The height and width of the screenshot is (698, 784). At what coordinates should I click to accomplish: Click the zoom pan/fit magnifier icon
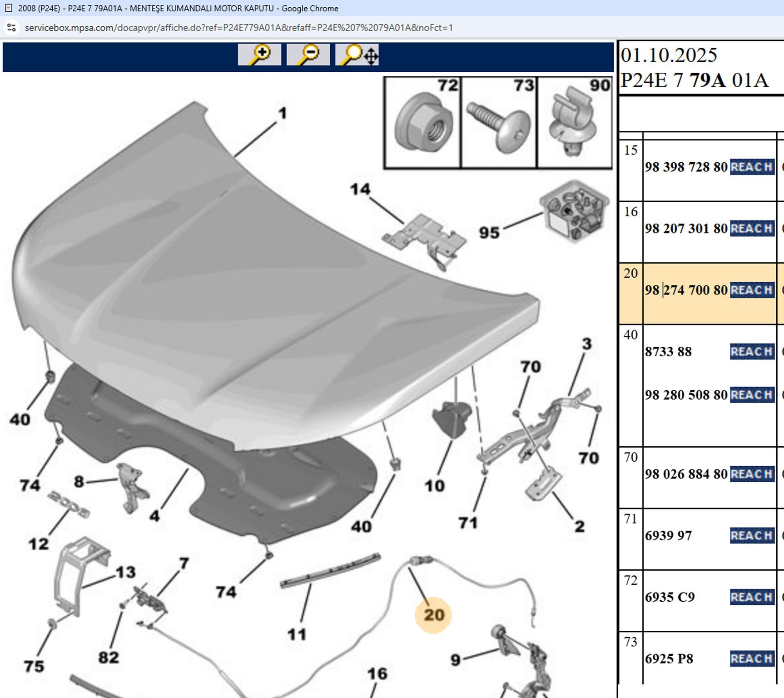pos(357,55)
